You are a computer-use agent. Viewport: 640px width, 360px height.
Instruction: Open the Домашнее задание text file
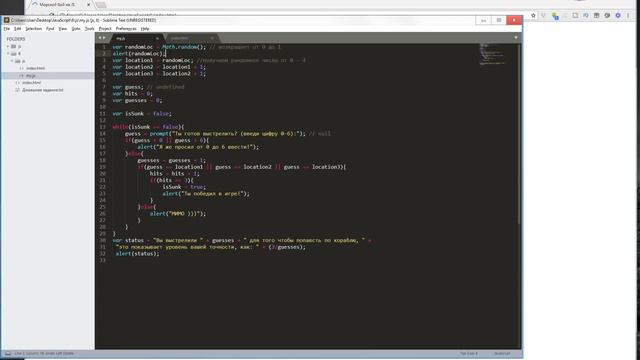(x=42, y=90)
